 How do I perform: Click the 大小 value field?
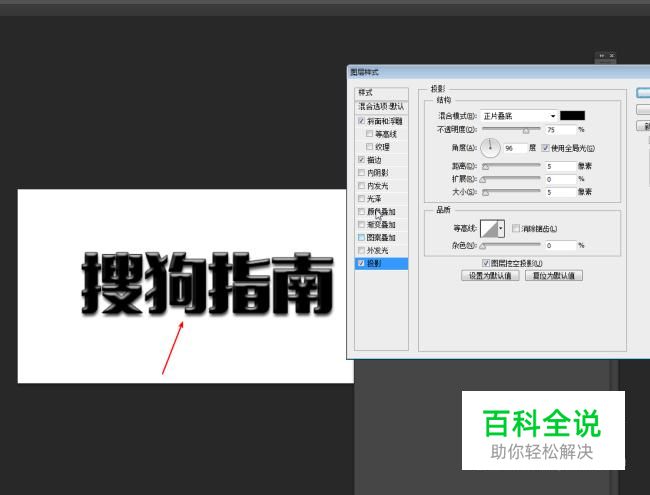(x=561, y=192)
